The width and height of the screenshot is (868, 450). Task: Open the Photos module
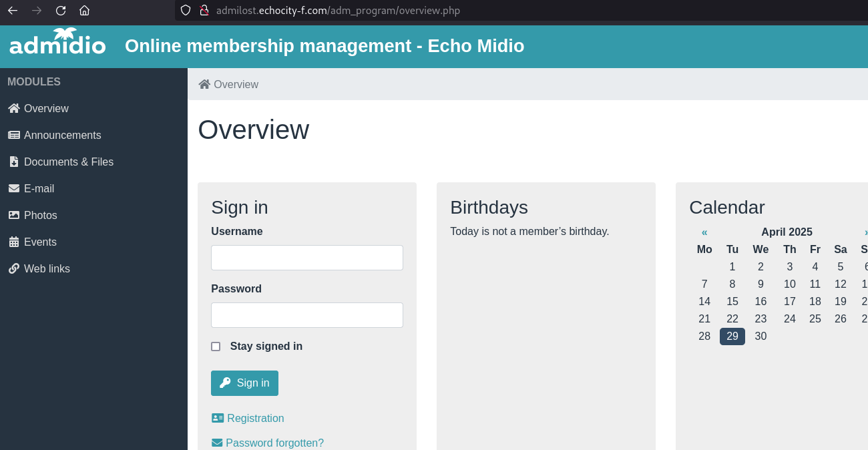[x=33, y=215]
